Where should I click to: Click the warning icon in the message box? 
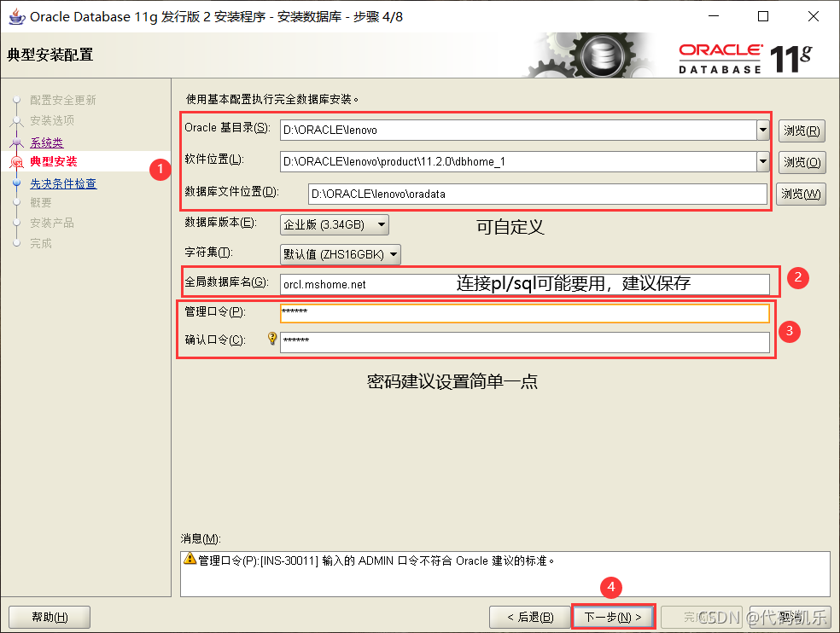[x=190, y=559]
